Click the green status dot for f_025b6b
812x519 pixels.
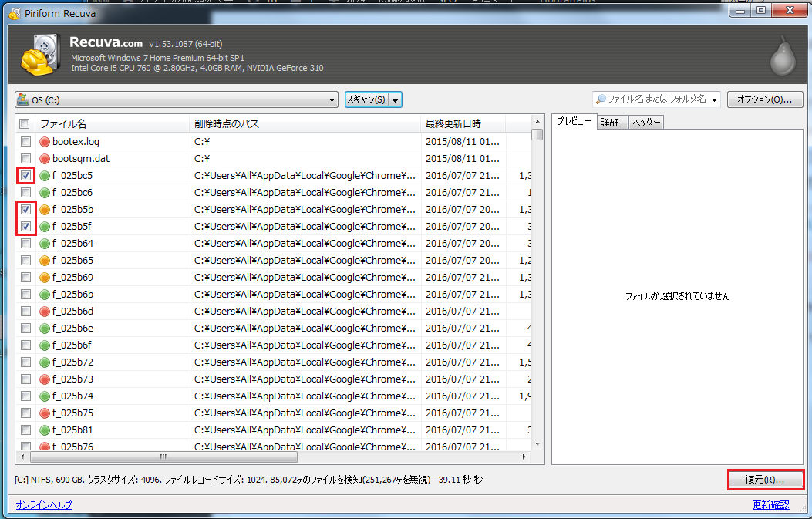[x=45, y=295]
